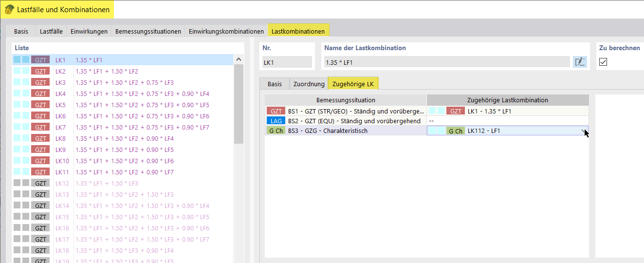Viewport: 644px width, 263px height.
Task: Click the green 'G Ch' badge of BS3
Action: 276,131
